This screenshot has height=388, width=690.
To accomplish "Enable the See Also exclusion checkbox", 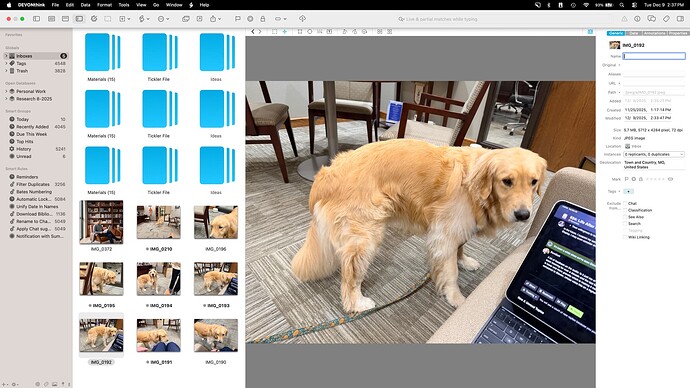I will pos(625,217).
